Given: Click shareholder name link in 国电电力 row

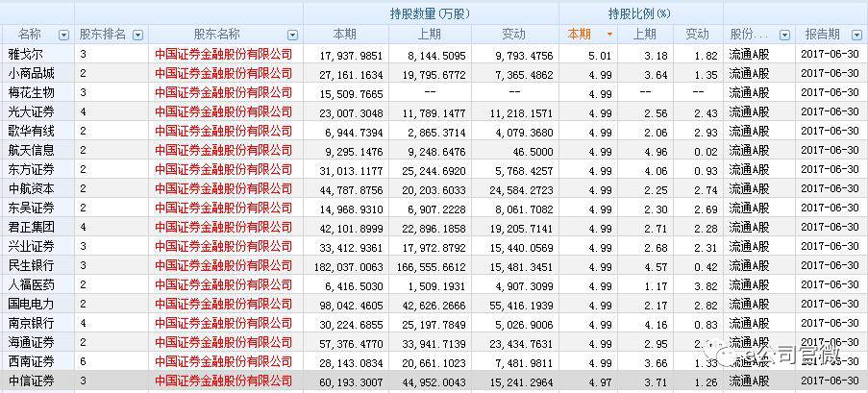Looking at the screenshot, I should point(223,304).
